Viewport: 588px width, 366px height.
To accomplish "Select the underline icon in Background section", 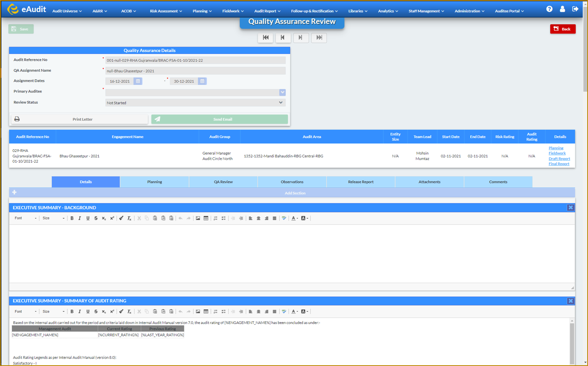I will [88, 218].
